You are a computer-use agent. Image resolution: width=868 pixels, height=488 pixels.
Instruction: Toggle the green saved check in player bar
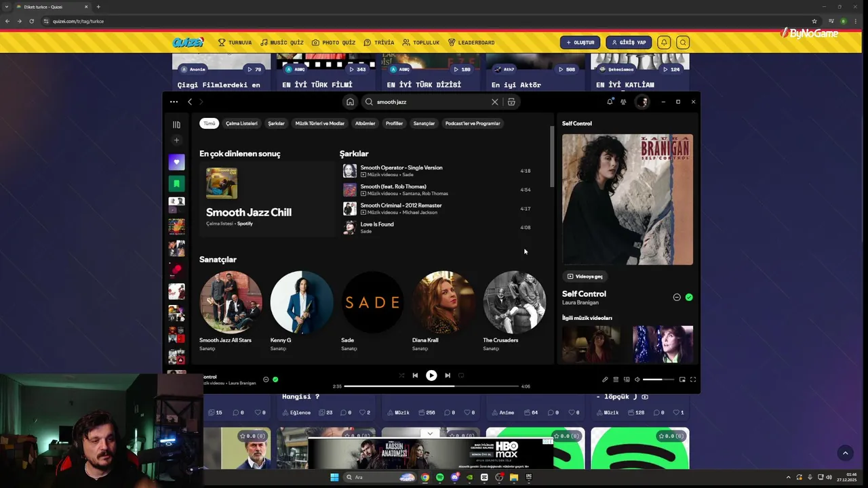click(x=275, y=380)
